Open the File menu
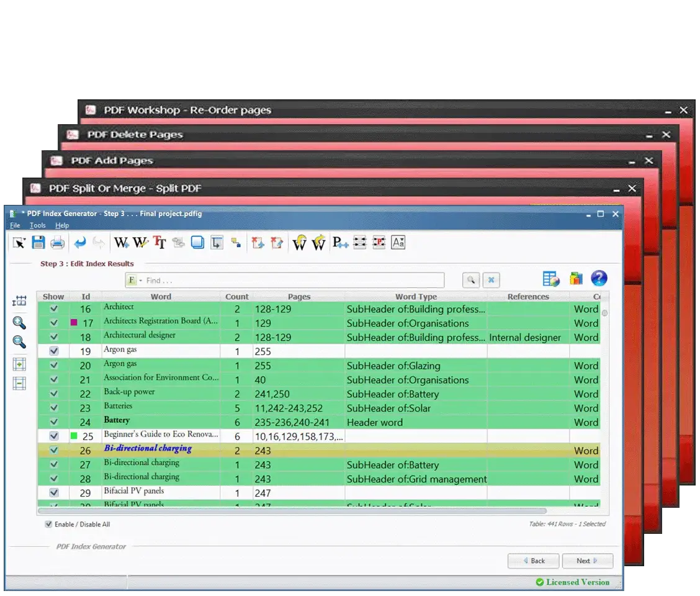Image resolution: width=700 pixels, height=596 pixels. [15, 225]
